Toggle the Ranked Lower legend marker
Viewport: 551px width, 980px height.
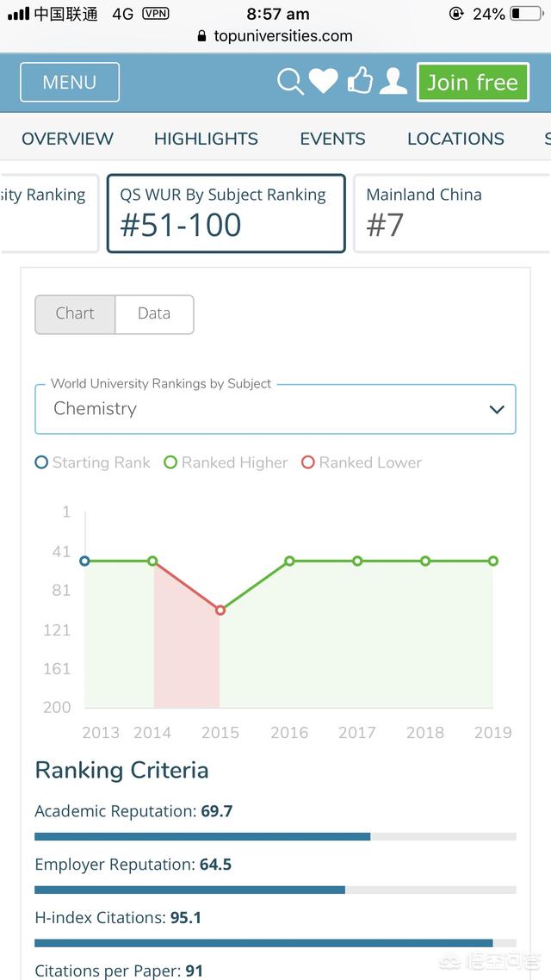[307, 462]
